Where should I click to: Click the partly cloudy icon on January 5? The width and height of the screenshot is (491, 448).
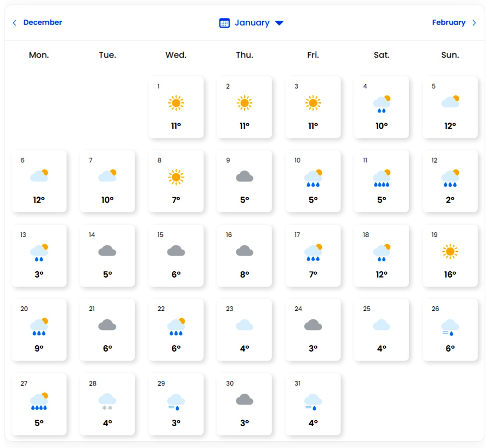pos(450,102)
